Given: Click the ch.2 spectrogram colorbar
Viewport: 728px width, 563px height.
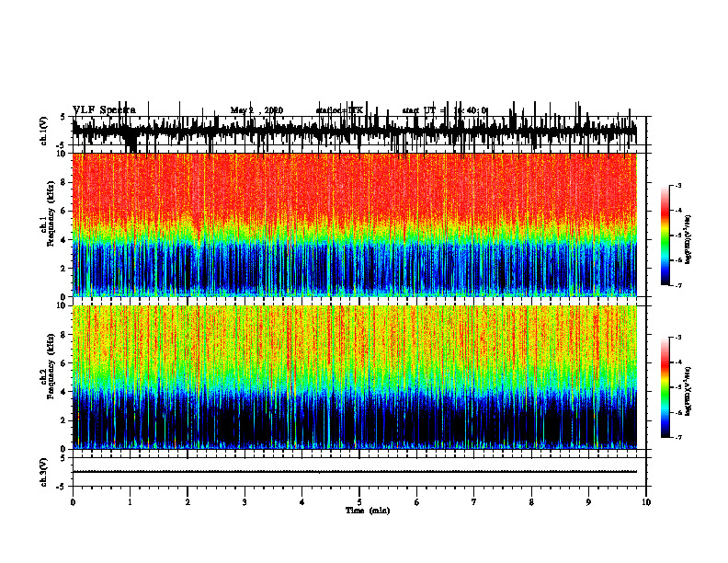Looking at the screenshot, I should tap(665, 387).
